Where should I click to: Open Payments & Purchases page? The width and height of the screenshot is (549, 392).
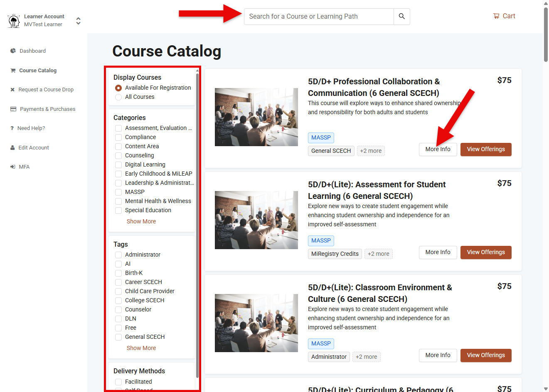click(x=48, y=109)
